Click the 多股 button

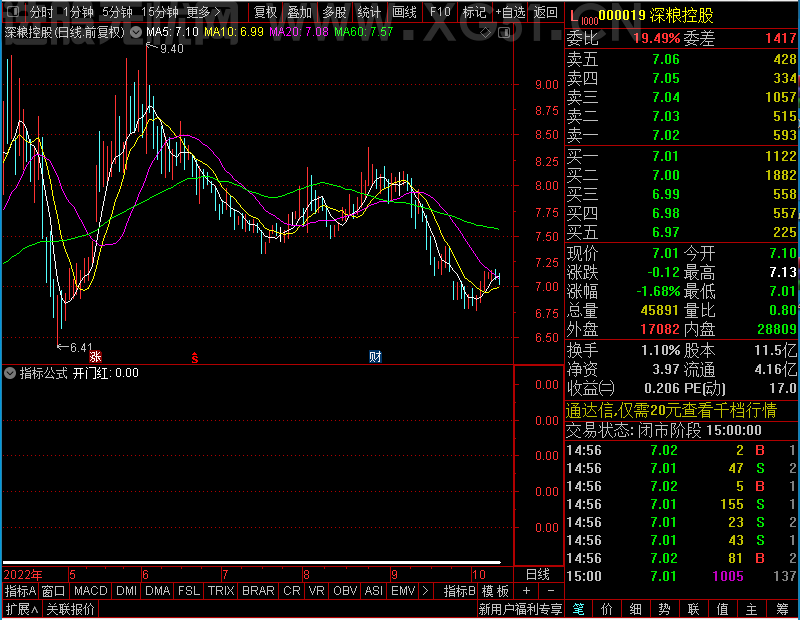334,12
